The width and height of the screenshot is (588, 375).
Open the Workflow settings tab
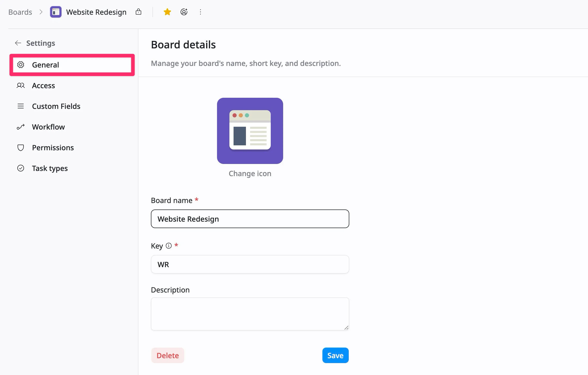[72, 127]
